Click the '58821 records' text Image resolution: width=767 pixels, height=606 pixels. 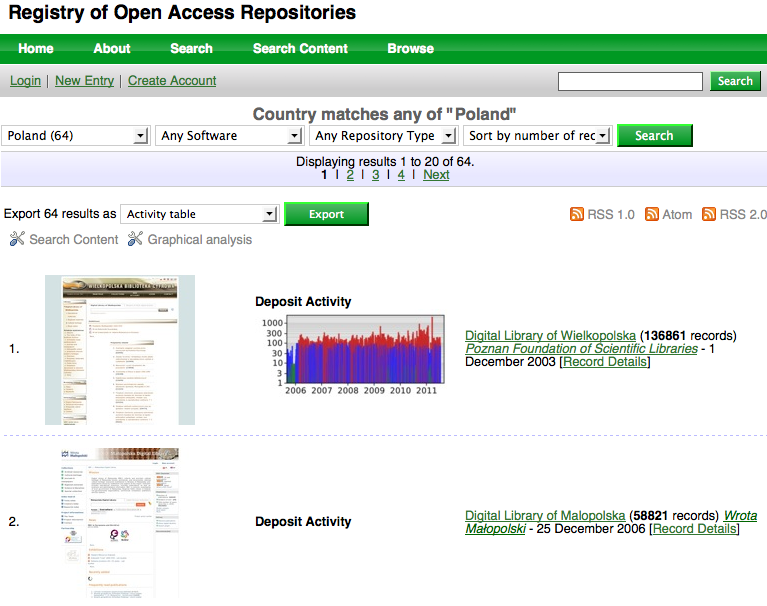click(x=674, y=516)
